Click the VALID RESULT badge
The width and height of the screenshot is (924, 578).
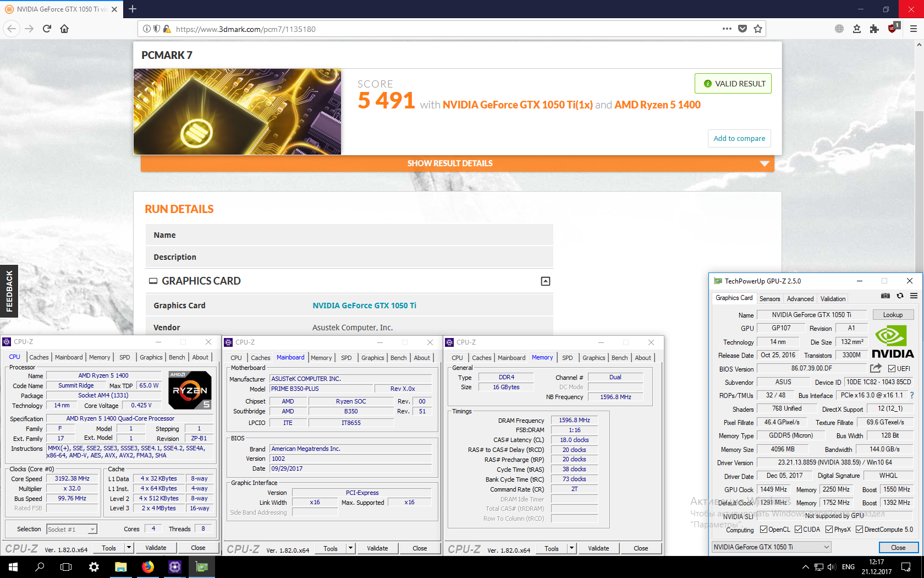coord(733,84)
